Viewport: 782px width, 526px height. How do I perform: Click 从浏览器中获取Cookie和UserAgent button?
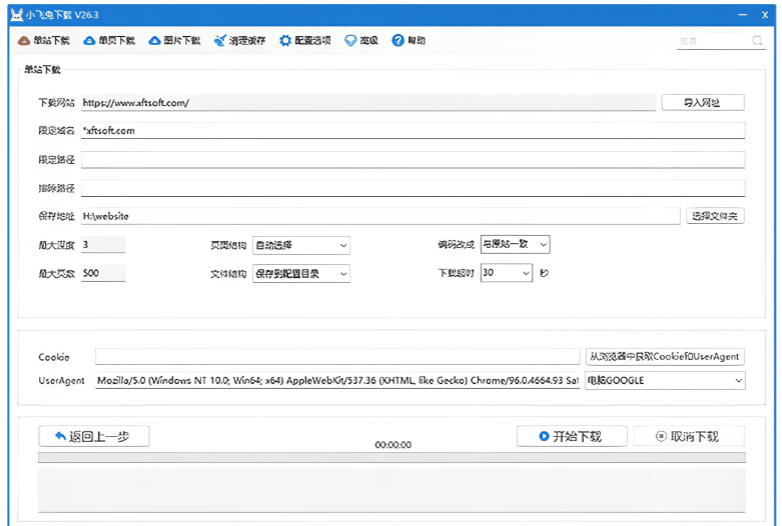pos(665,357)
